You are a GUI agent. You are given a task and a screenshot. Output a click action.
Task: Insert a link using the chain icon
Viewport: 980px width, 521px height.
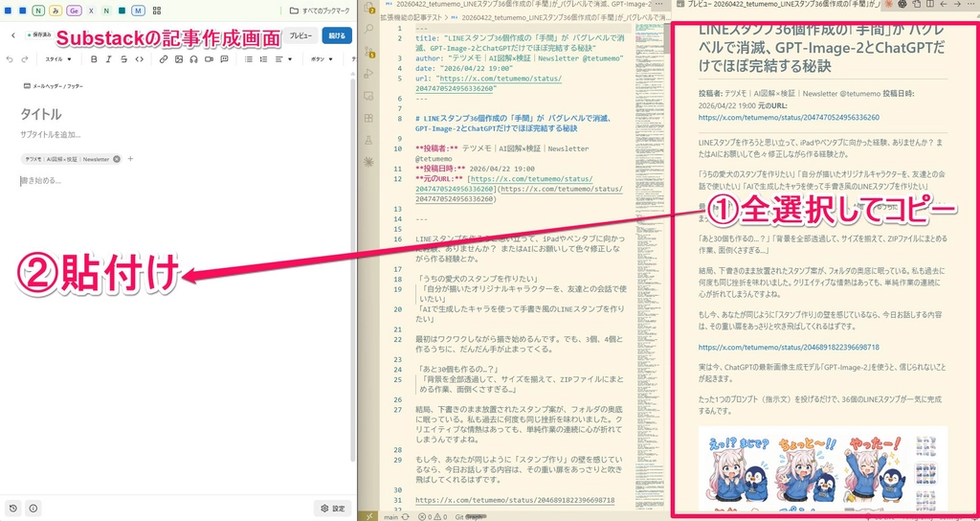pyautogui.click(x=164, y=59)
